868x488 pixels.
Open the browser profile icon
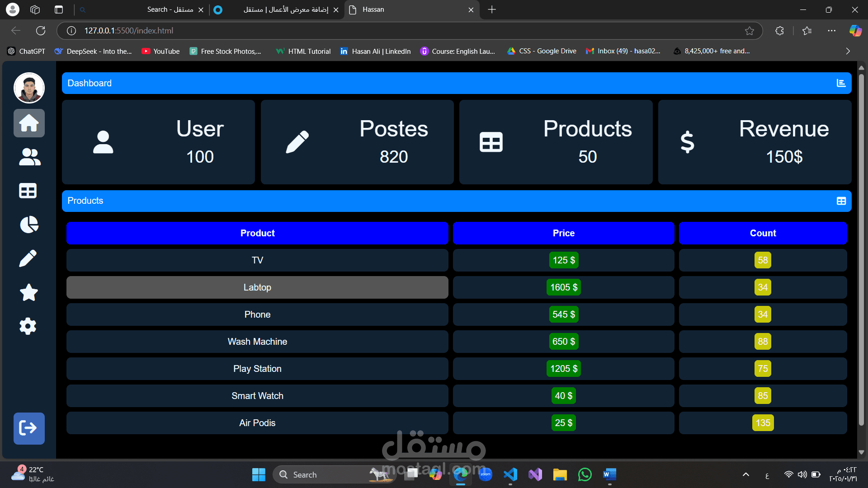13,9
